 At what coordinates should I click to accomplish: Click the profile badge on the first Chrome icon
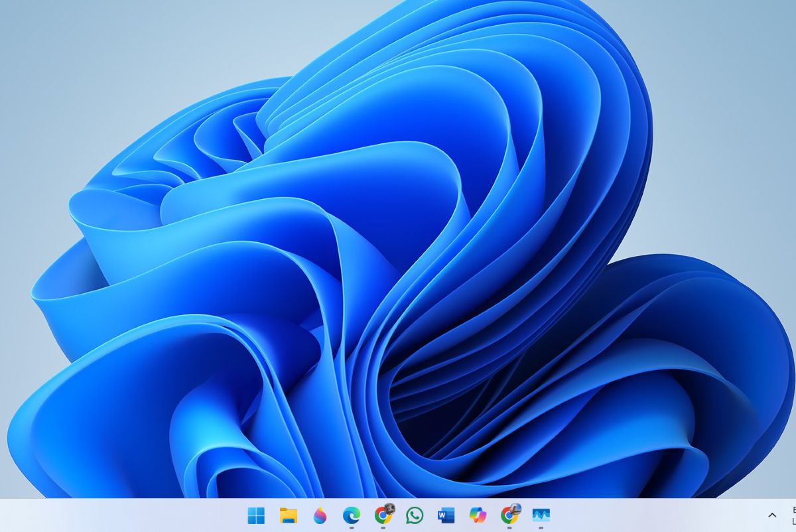pyautogui.click(x=390, y=509)
